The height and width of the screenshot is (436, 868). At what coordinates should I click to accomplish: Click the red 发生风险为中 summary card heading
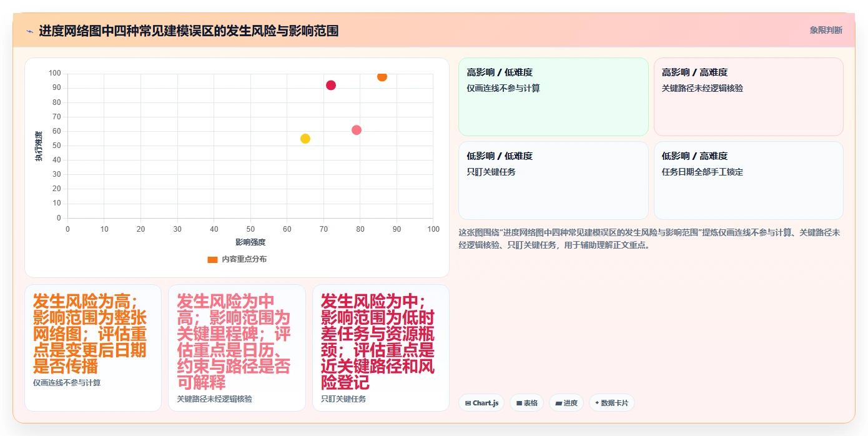378,342
